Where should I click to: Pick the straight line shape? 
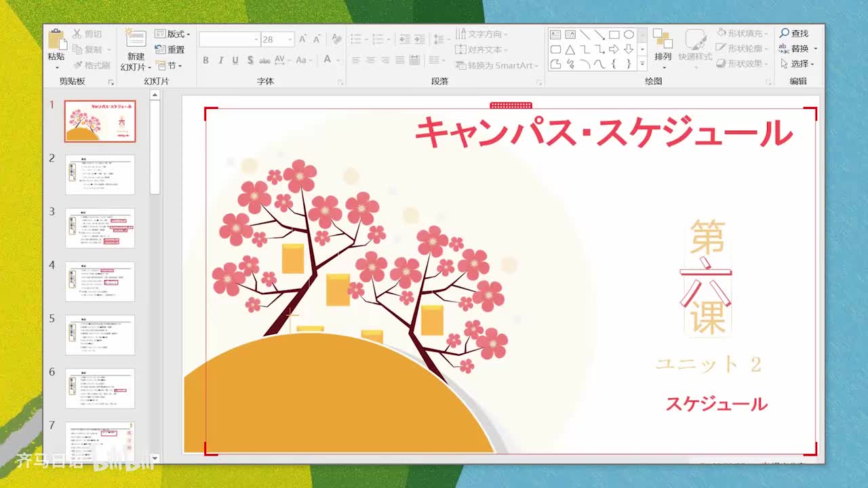tap(585, 35)
